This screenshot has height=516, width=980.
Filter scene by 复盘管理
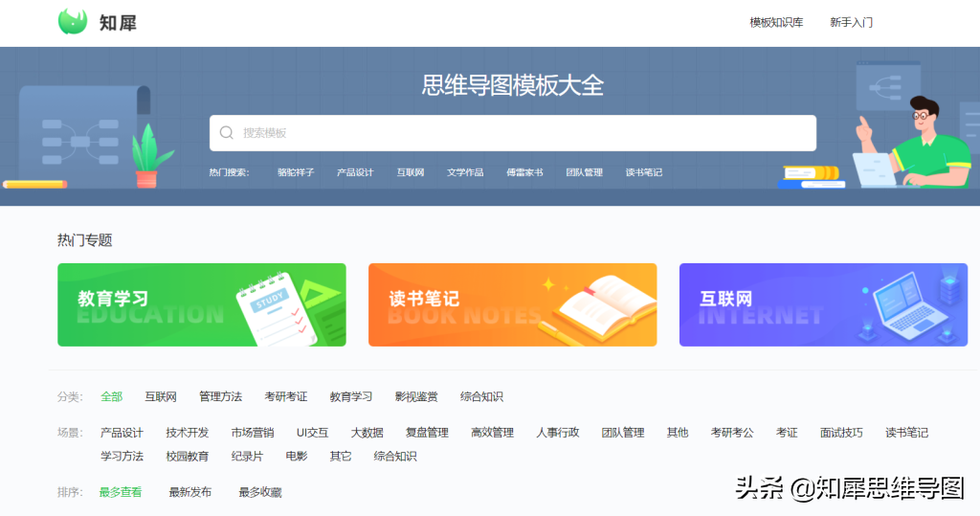tap(427, 432)
